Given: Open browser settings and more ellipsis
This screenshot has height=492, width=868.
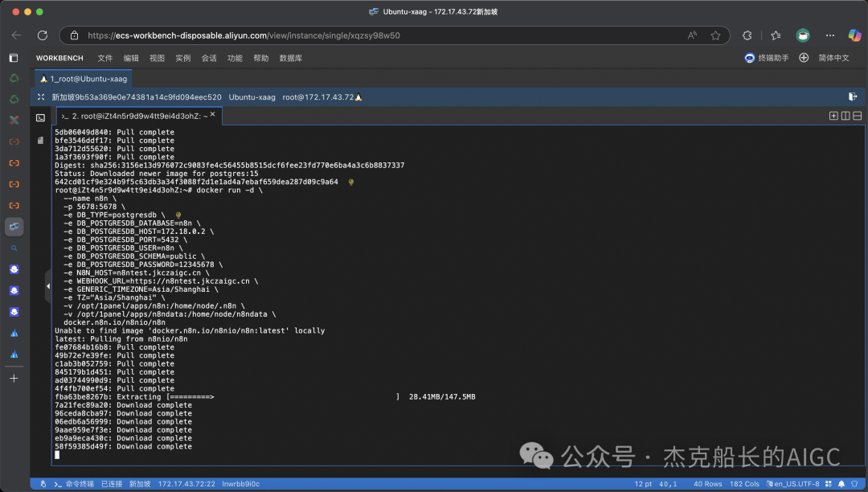Looking at the screenshot, I should pos(829,35).
